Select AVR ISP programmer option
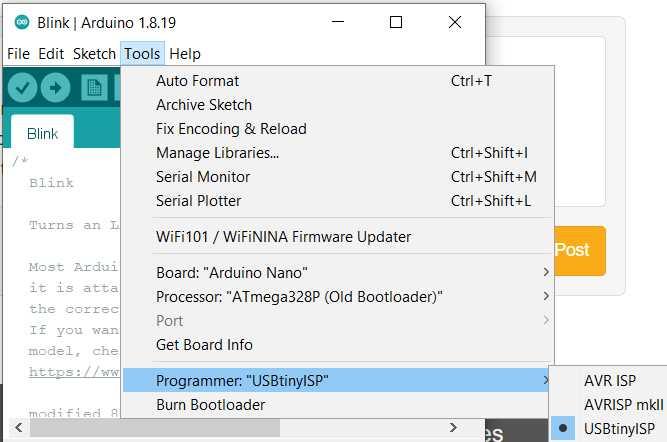 coord(610,381)
